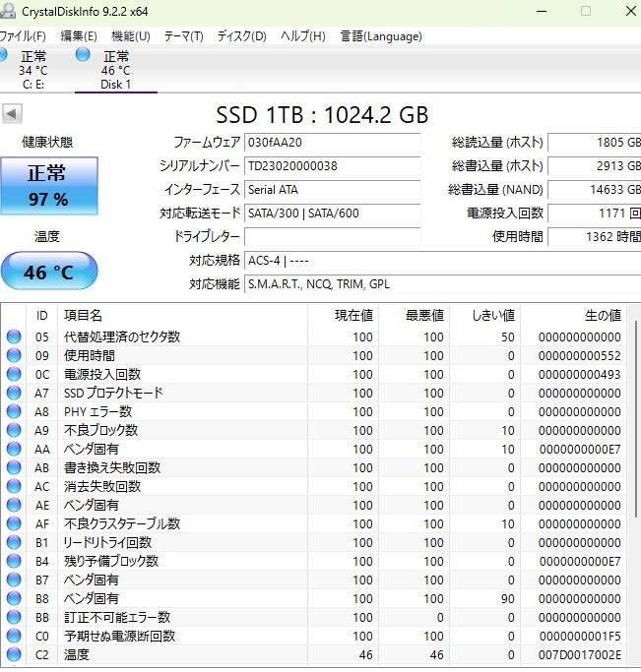
Task: Click the standard field ACS-4
Action: tap(442, 261)
